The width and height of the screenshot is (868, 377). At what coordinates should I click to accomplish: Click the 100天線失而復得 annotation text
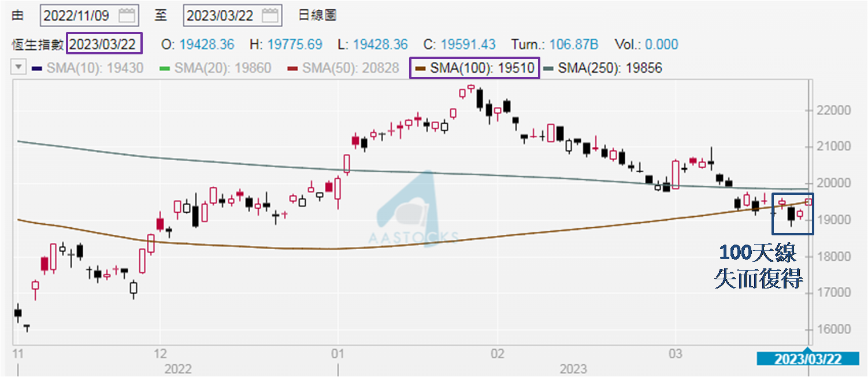(x=758, y=267)
